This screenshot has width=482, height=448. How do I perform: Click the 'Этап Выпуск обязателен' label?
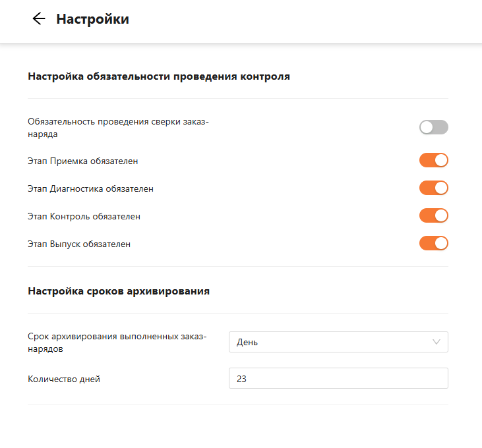[x=79, y=244]
